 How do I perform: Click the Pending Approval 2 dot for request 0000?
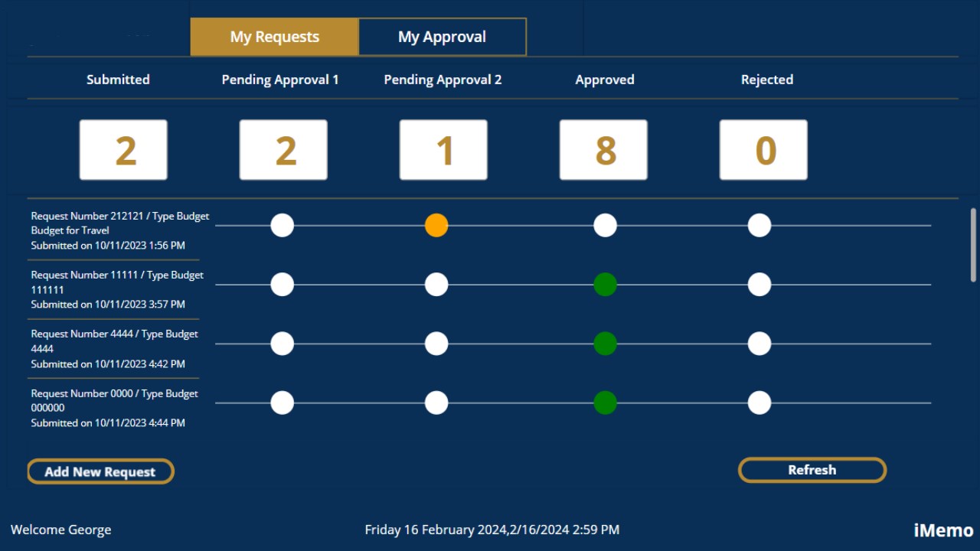436,403
